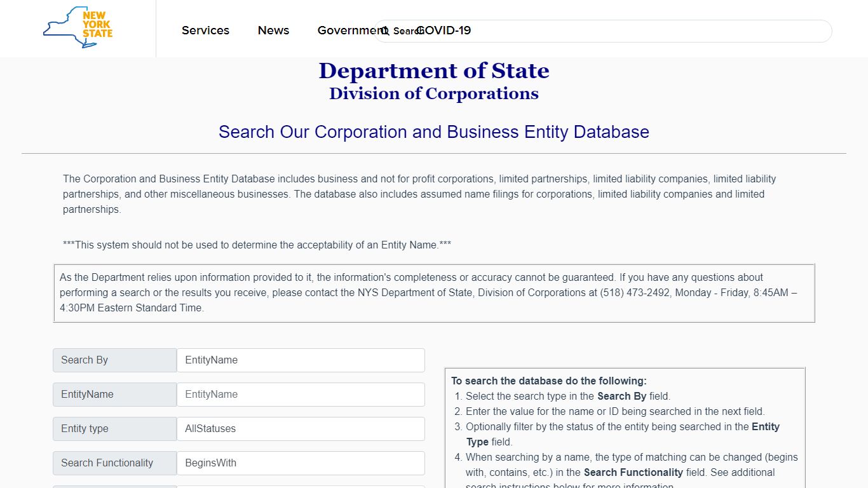Expand Search Functionality BeginsWith dropdown

301,463
